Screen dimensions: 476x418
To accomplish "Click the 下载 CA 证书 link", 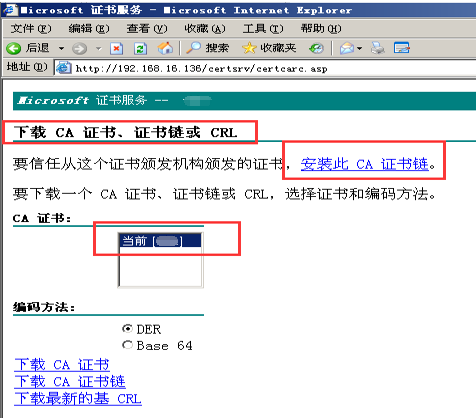I will point(62,365).
